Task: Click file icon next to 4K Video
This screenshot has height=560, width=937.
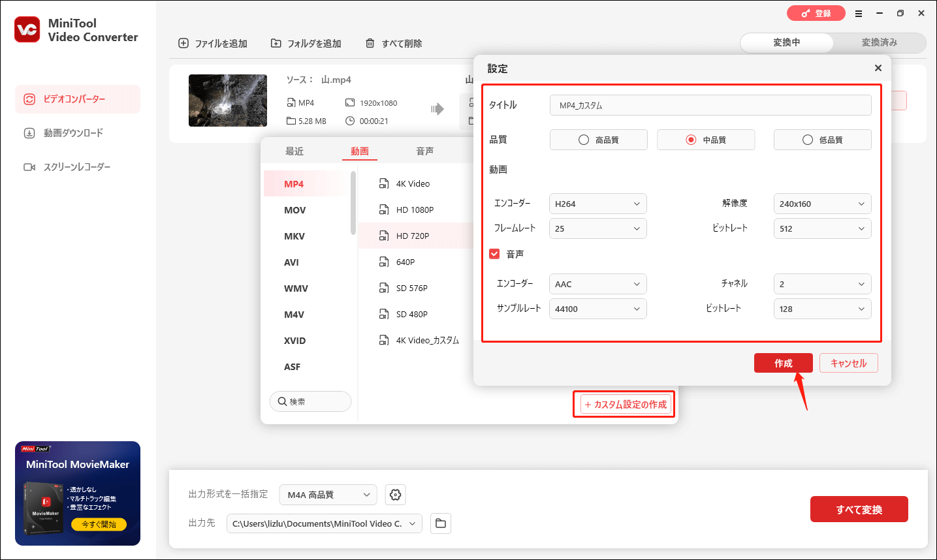Action: [x=384, y=183]
